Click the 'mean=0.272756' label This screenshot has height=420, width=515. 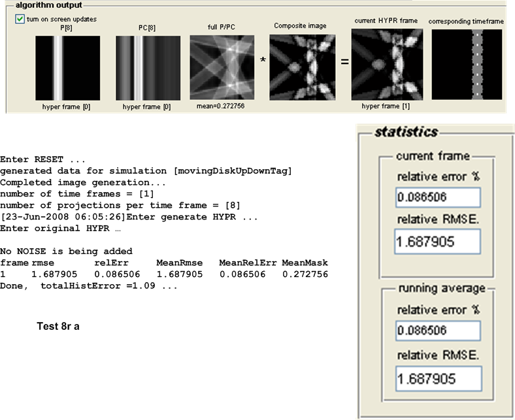pos(223,105)
